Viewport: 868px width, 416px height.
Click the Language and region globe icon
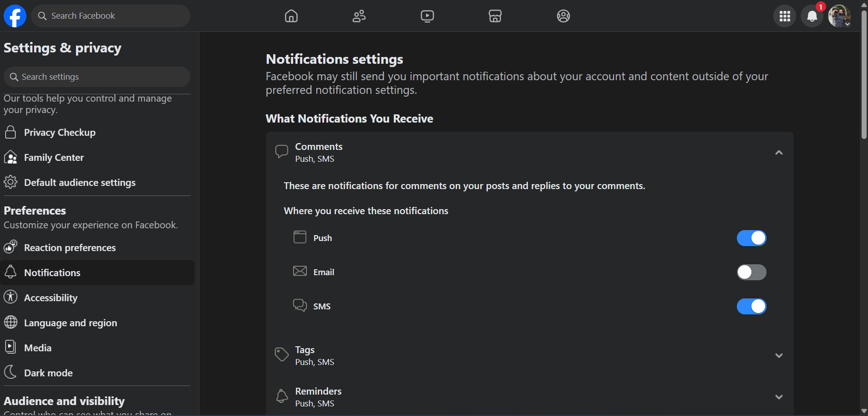coord(10,322)
